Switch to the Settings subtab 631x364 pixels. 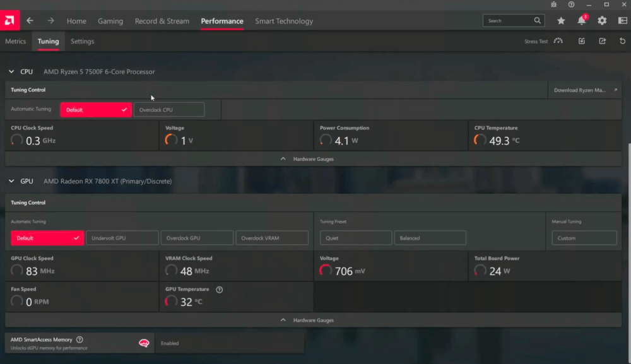(x=83, y=41)
